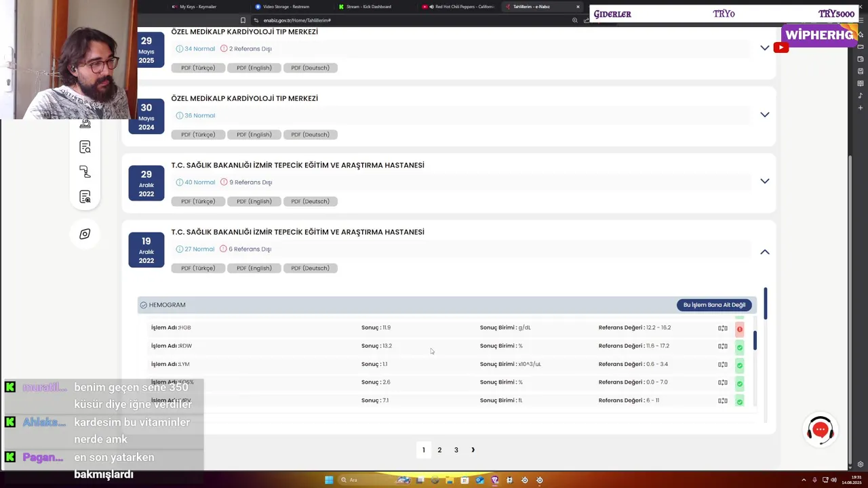This screenshot has height=488, width=868.
Task: Download PDF (English) for 29 Mayıs 2025
Action: pyautogui.click(x=254, y=68)
